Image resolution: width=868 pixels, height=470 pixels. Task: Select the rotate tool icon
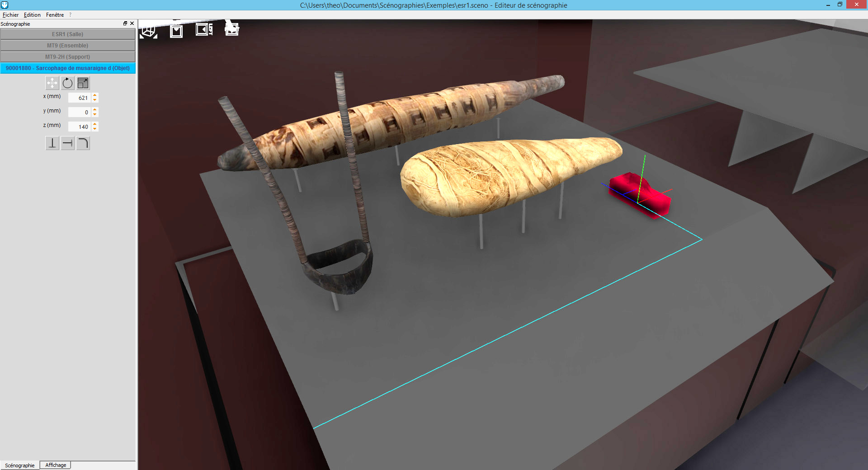(67, 83)
